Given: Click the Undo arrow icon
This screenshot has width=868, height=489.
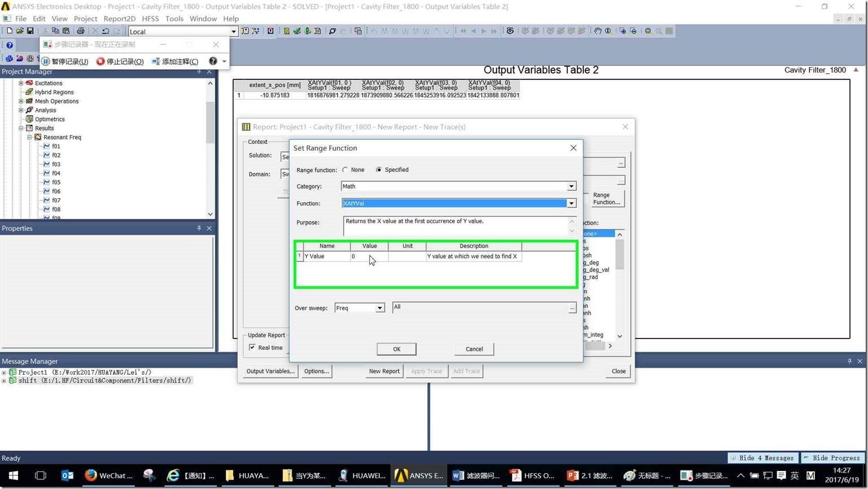Looking at the screenshot, I should pos(105,31).
